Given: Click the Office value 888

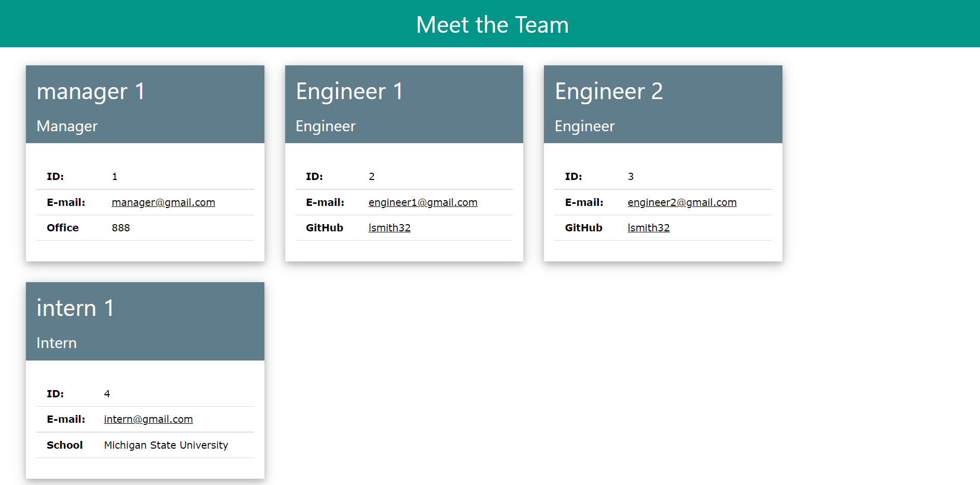Looking at the screenshot, I should pos(121,228).
